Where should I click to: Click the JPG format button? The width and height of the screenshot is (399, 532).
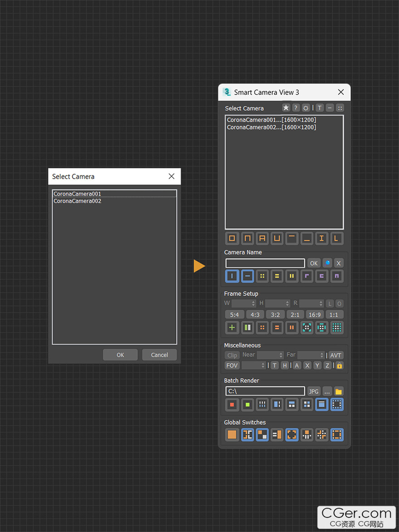coord(314,391)
